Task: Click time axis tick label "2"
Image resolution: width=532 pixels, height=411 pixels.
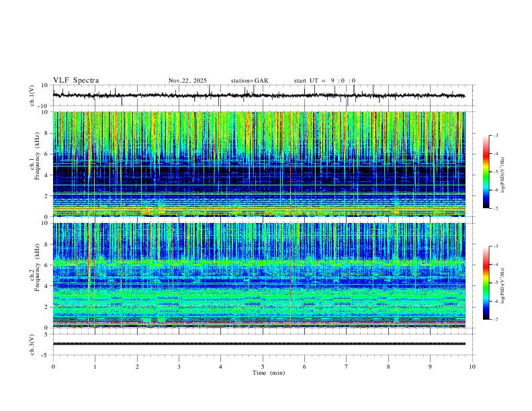Action: 137,367
